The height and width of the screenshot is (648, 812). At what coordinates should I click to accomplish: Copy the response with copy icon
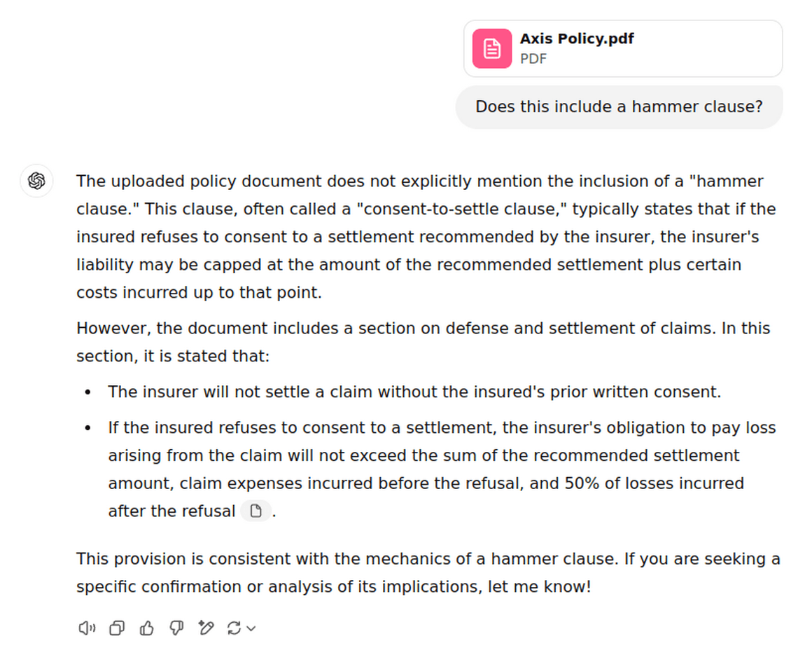point(117,628)
